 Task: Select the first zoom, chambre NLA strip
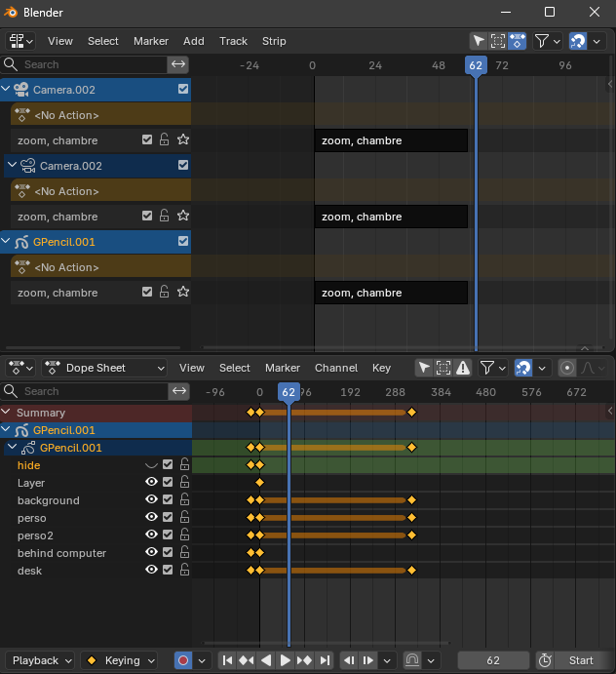391,140
